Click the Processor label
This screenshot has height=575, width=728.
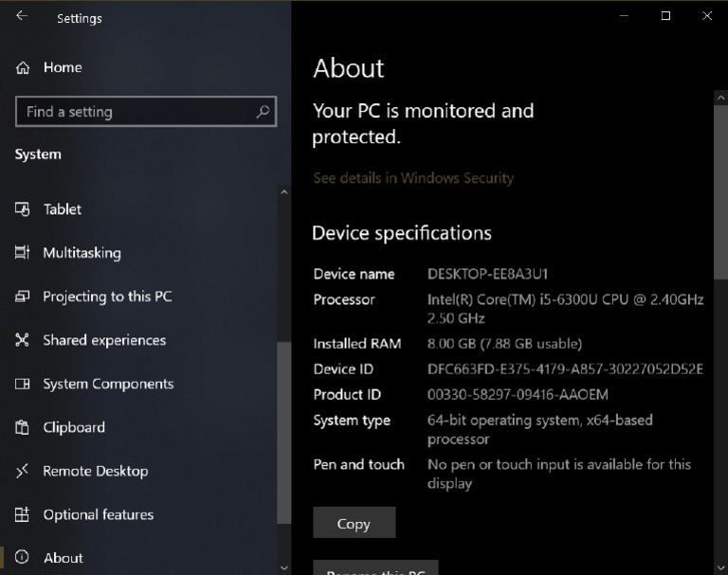pyautogui.click(x=344, y=299)
